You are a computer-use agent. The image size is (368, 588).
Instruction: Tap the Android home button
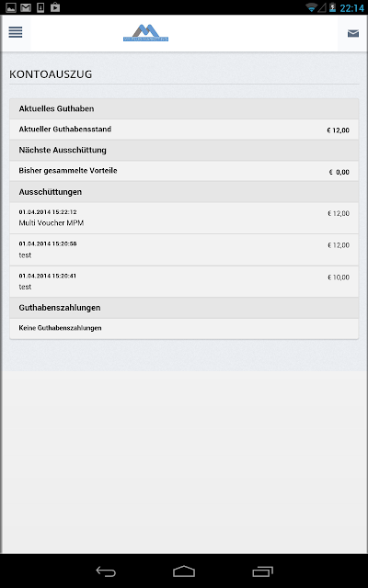[184, 571]
